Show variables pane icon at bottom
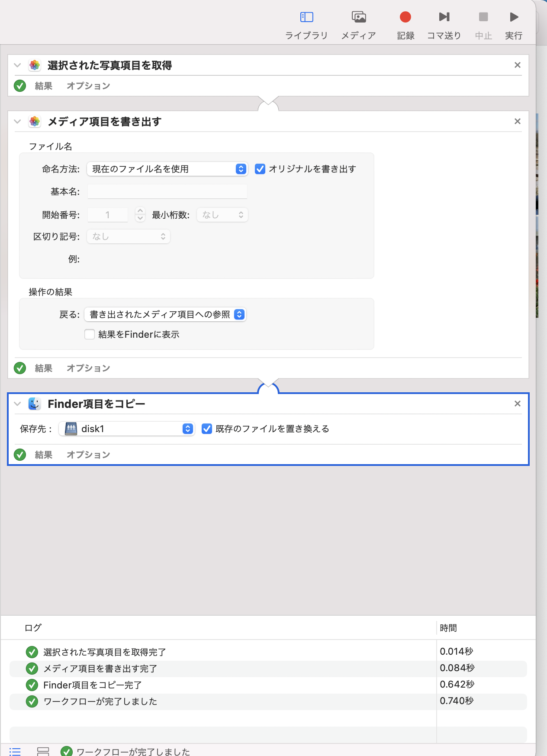The height and width of the screenshot is (756, 547). (x=43, y=751)
